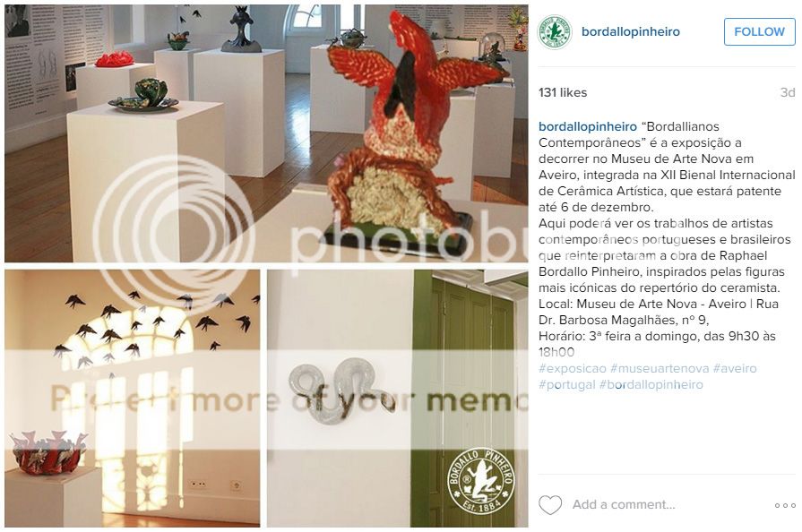Click the 3d post timestamp
Screen dimensions: 802x532
tap(788, 92)
